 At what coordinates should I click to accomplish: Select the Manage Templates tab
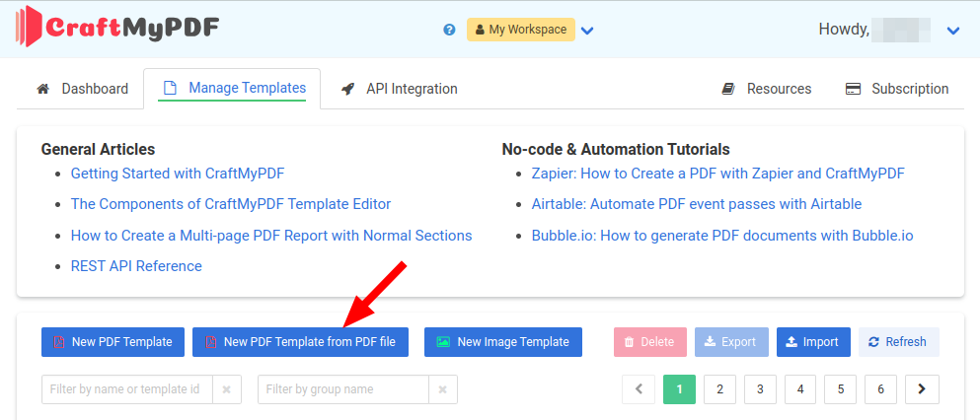[232, 88]
